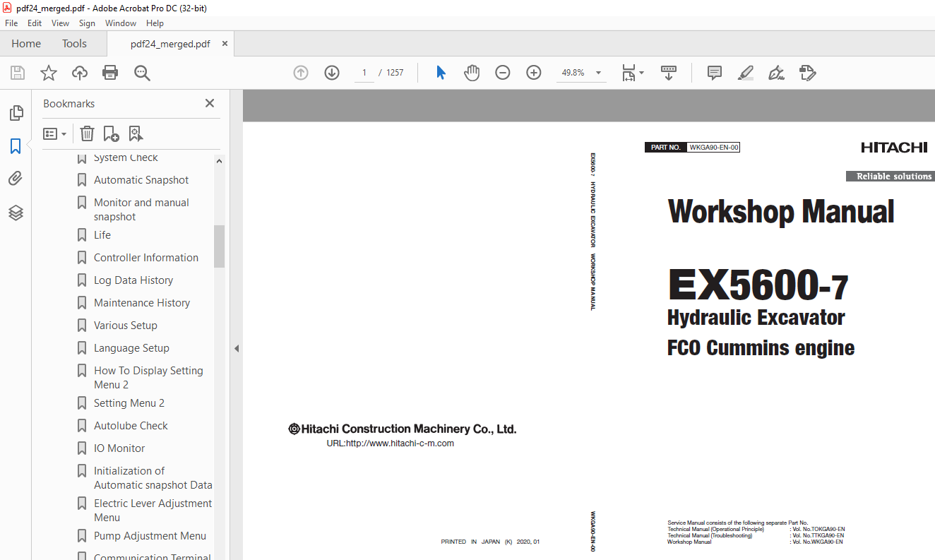
Task: Click the Save file icon
Action: tap(18, 73)
